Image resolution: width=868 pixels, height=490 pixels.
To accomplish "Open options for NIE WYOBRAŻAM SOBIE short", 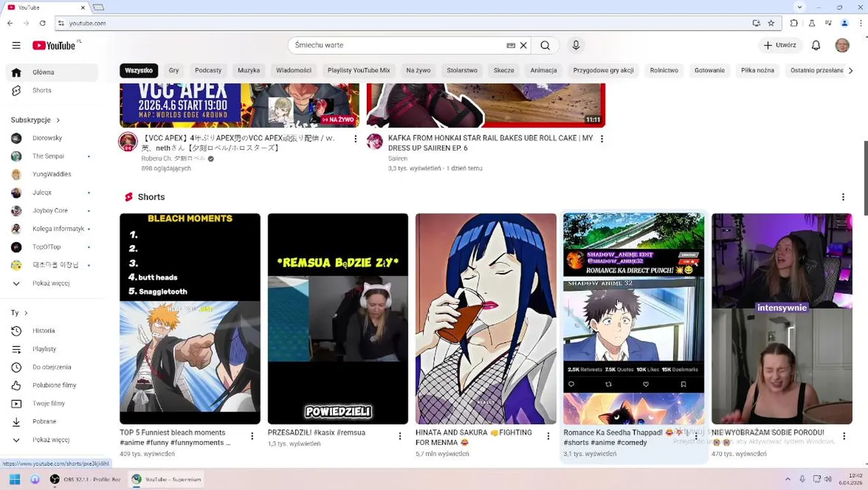I will pyautogui.click(x=844, y=436).
